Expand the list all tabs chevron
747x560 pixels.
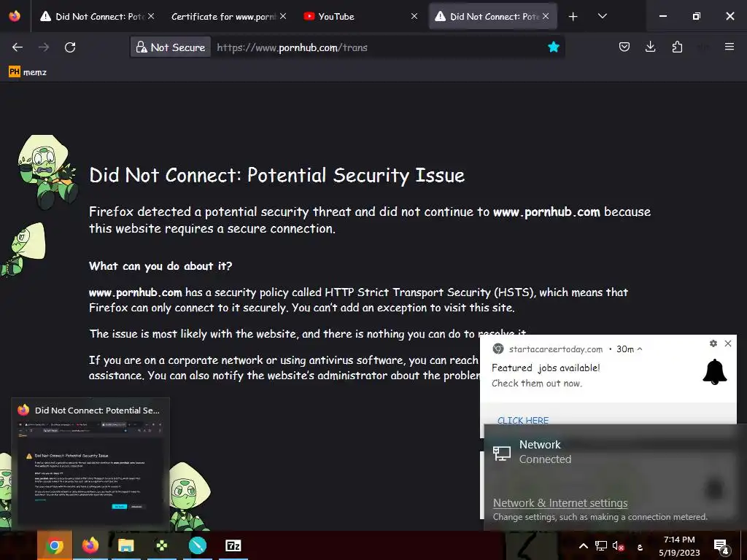(602, 16)
